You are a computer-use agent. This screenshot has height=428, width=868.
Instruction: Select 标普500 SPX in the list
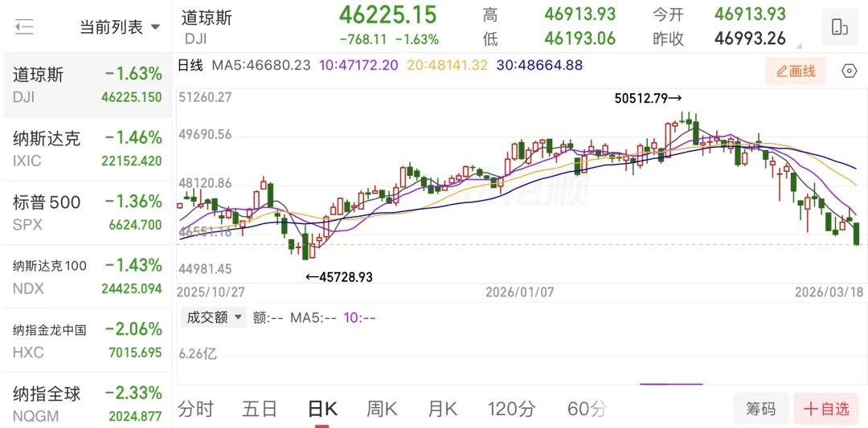(x=87, y=213)
